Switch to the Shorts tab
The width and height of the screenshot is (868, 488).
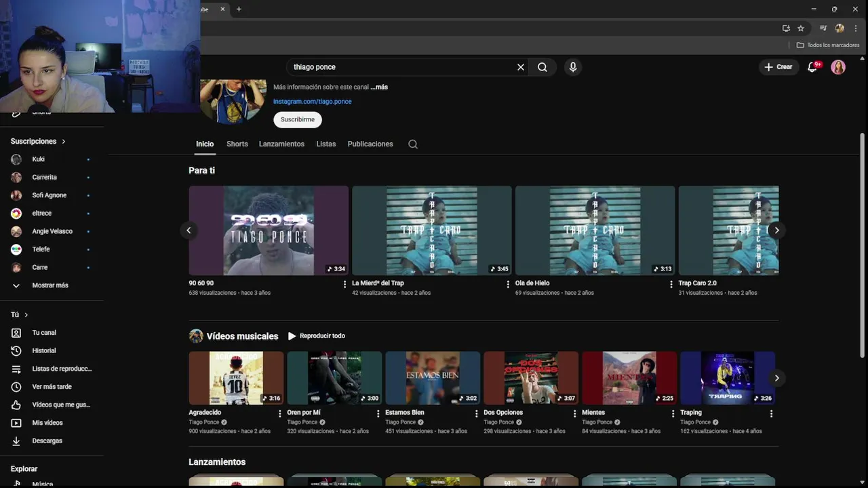[237, 144]
